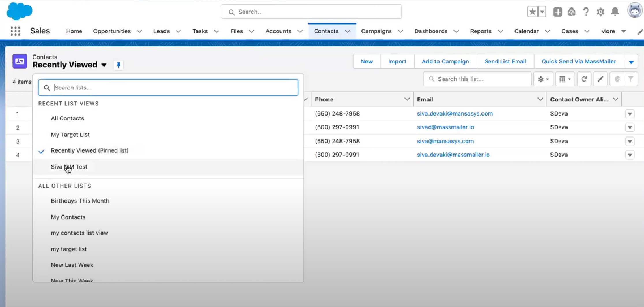Click the pin list view icon
The height and width of the screenshot is (307, 644).
pyautogui.click(x=118, y=65)
